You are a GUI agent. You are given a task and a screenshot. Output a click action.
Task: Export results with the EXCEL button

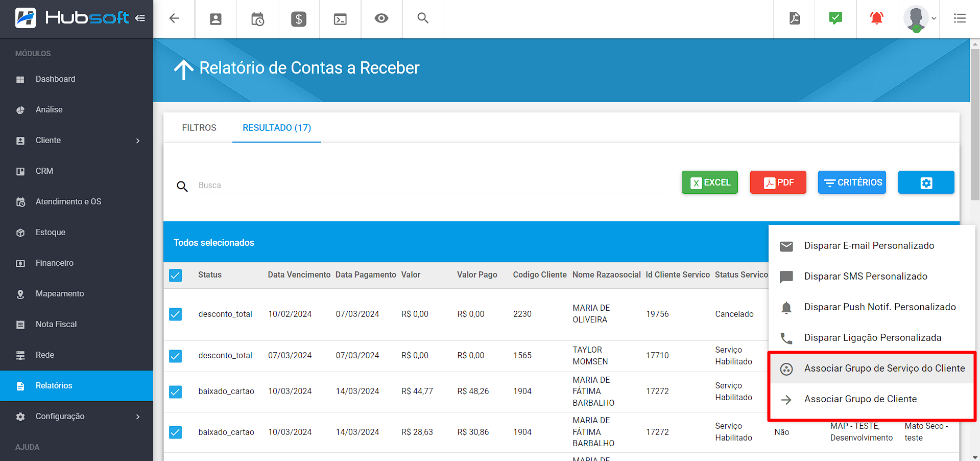(709, 182)
